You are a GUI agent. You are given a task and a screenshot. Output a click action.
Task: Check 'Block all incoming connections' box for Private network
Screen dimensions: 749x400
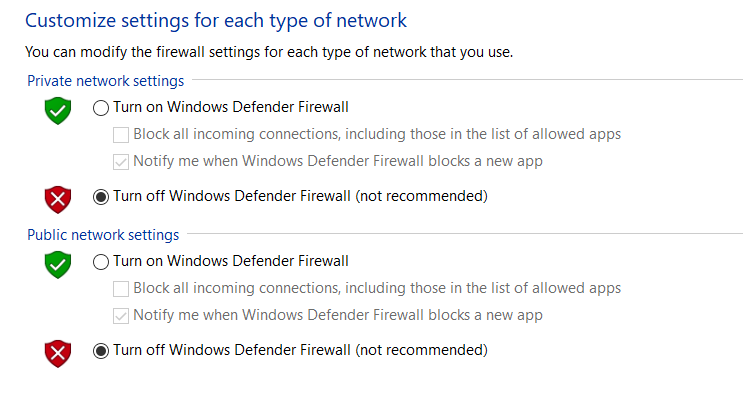(x=121, y=134)
